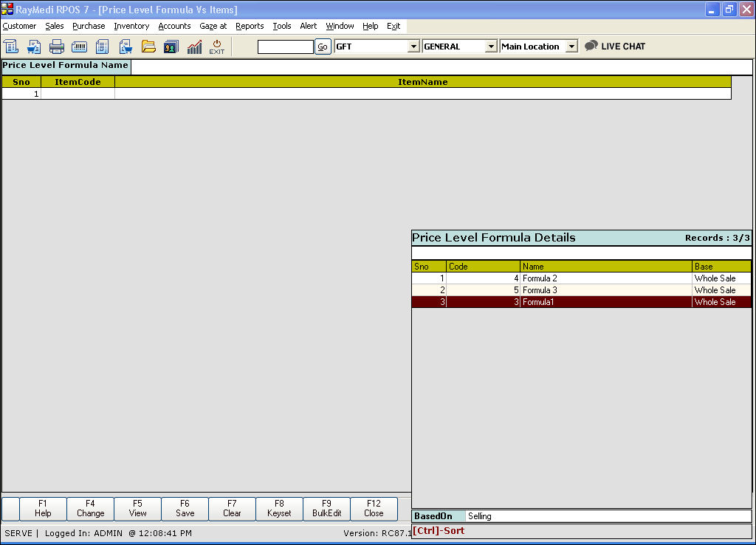Click the Whole Sale cell for Formula 2

[722, 278]
